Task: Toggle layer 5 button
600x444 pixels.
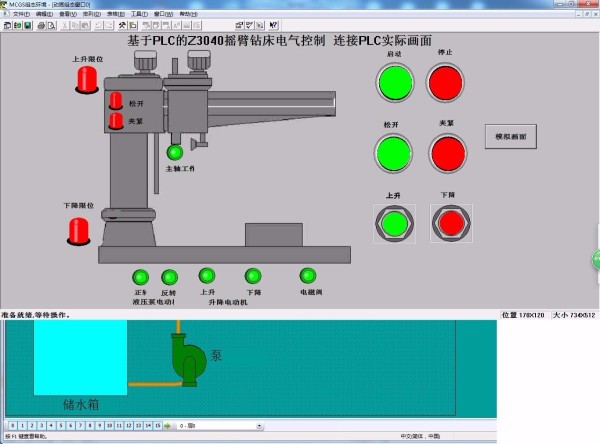Action: (x=61, y=426)
